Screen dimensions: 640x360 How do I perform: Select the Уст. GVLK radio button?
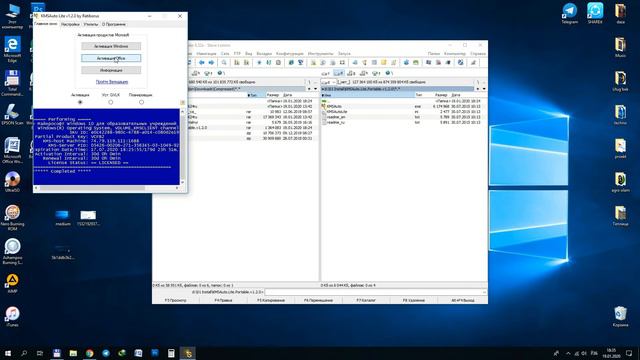(111, 102)
